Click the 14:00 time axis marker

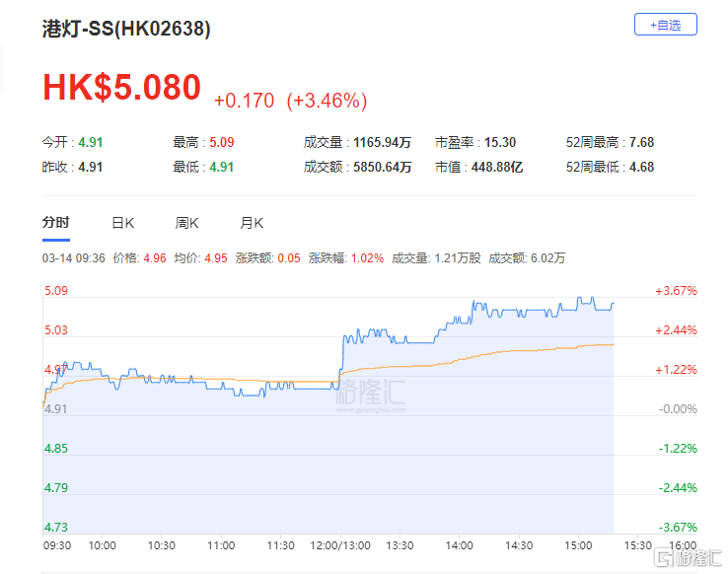(x=459, y=545)
